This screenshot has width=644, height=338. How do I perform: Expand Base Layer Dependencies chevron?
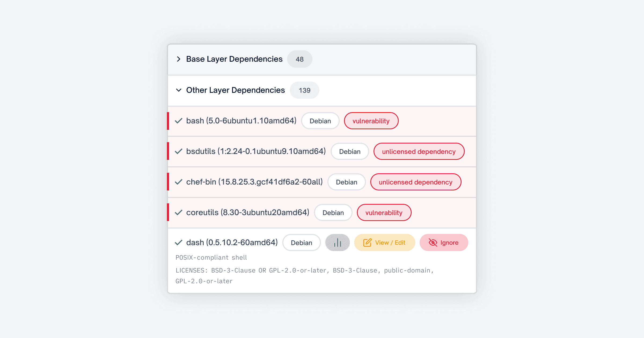[179, 59]
